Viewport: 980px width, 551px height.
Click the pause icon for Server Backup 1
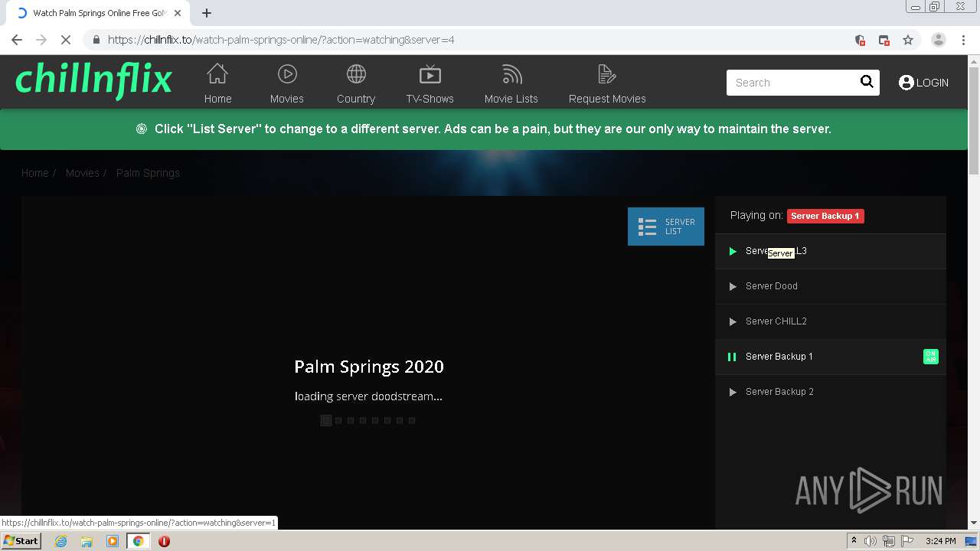tap(732, 357)
